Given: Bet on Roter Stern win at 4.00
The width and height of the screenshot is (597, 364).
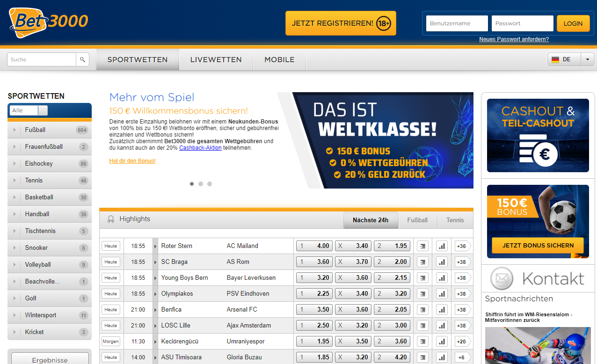Looking at the screenshot, I should (314, 246).
